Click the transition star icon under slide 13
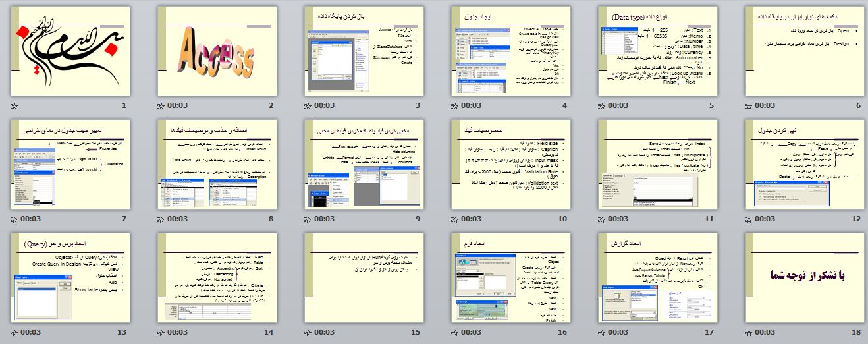The height and width of the screenshot is (344, 868). pos(14,332)
